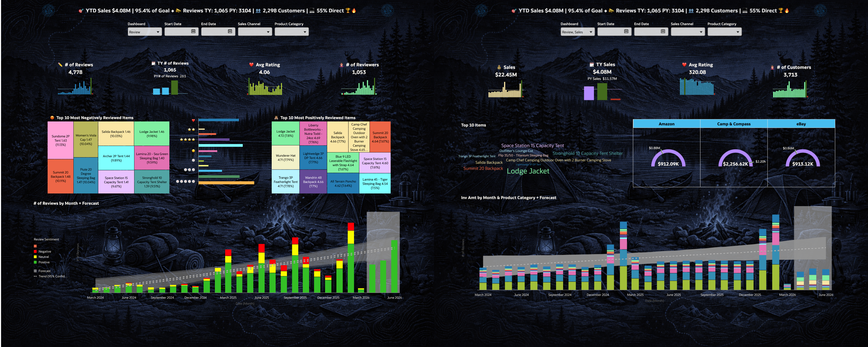The width and height of the screenshot is (868, 347).
Task: Open Start Date calendar next to Review dropdown
Action: click(193, 31)
